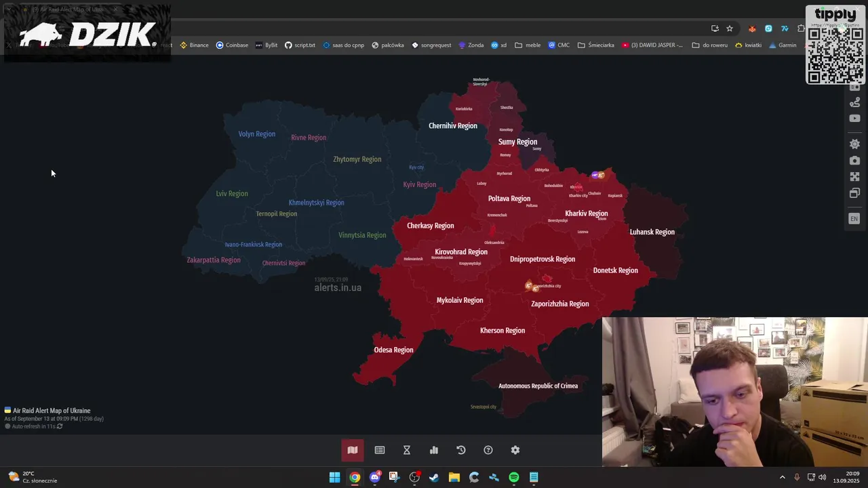Click the Zakarpattia Region label
Screen dimensions: 868x488
214,260
